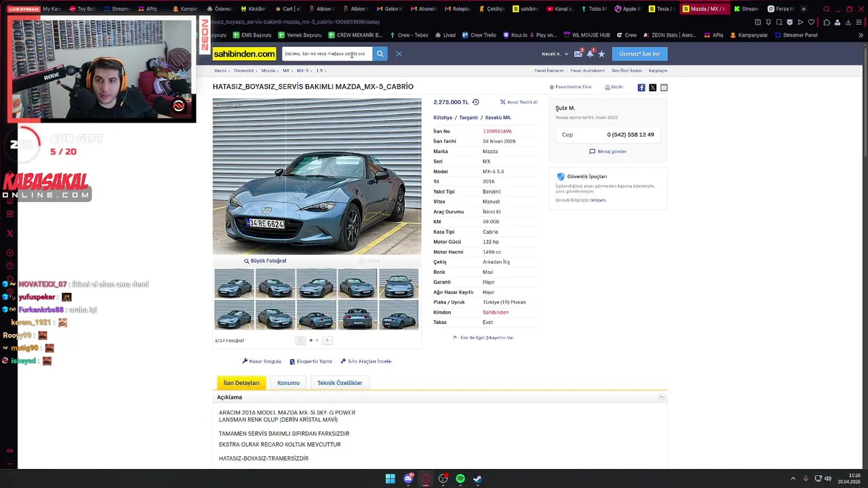Image resolution: width=868 pixels, height=488 pixels.
Task: Select rear-view thumbnail in bottom row
Action: pyautogui.click(x=357, y=315)
